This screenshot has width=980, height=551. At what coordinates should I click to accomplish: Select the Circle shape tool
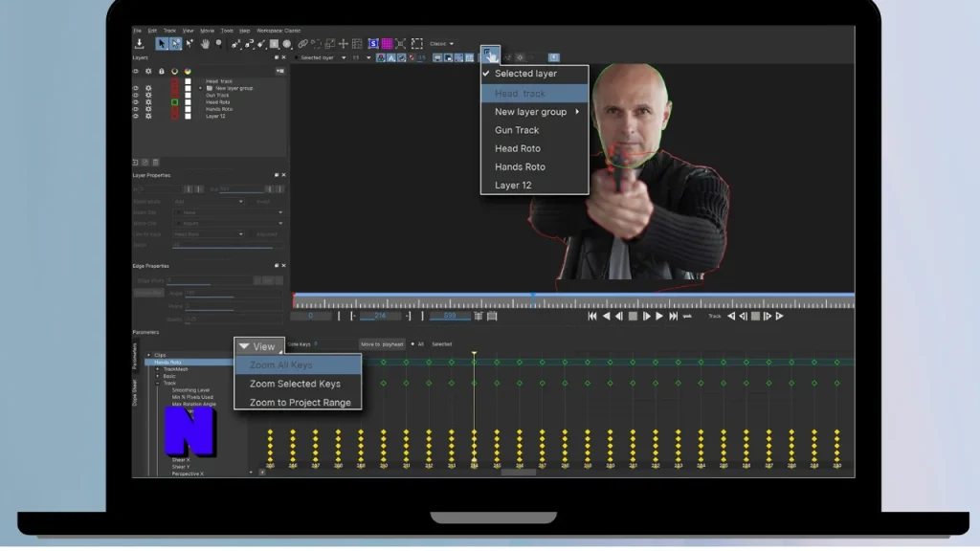(x=287, y=44)
